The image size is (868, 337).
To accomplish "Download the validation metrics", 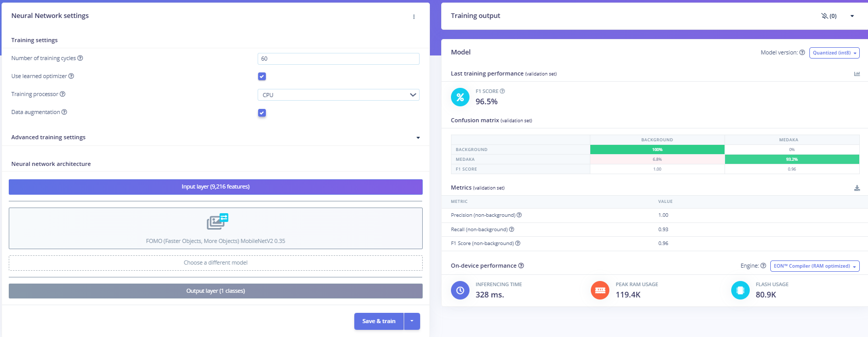I will 857,188.
